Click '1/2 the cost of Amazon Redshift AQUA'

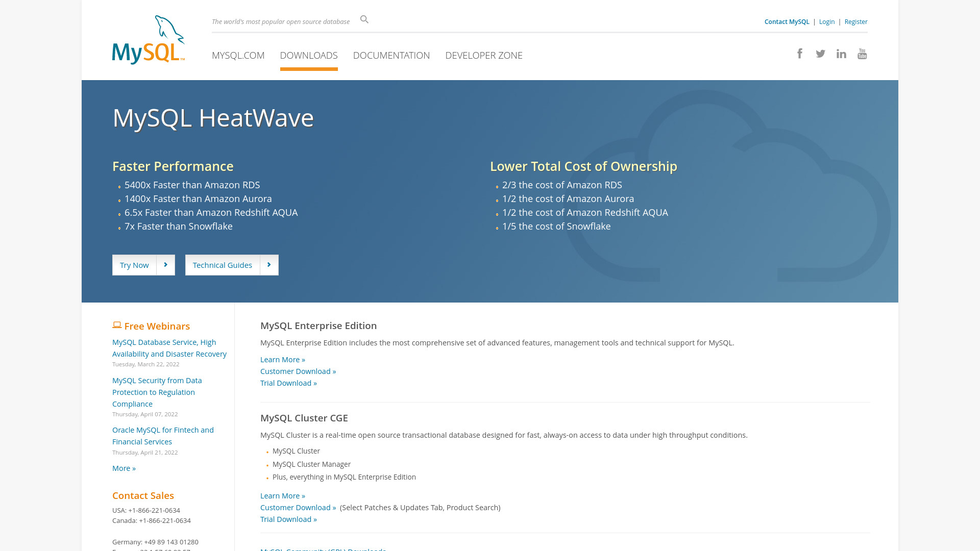coord(585,212)
